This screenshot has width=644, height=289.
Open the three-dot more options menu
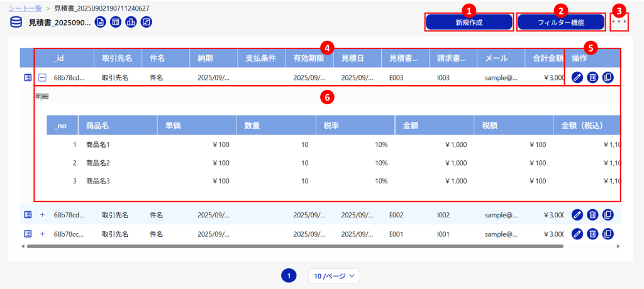[x=619, y=22]
